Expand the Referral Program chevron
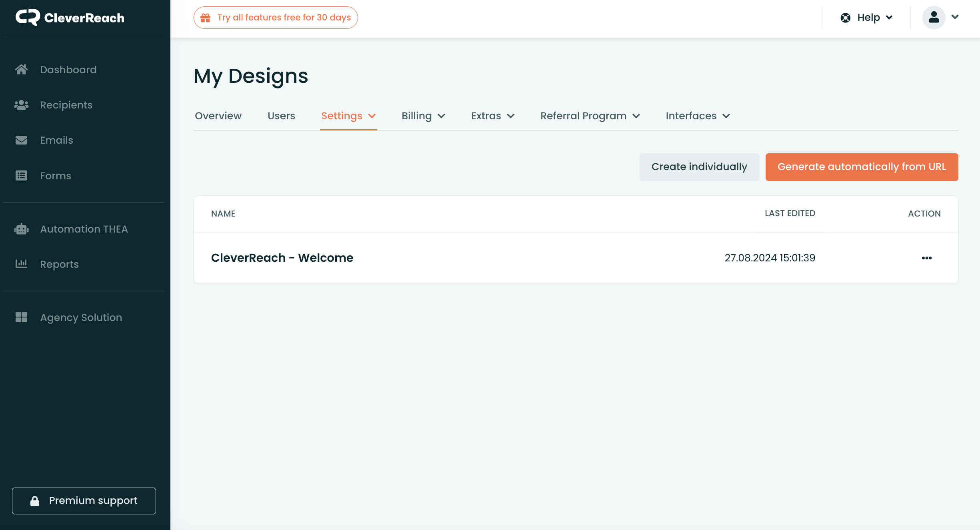 pos(636,116)
